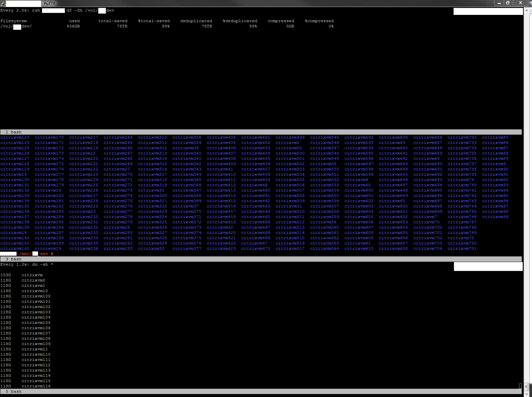Click the Filesystem column header
532x397 pixels.
(14, 21)
